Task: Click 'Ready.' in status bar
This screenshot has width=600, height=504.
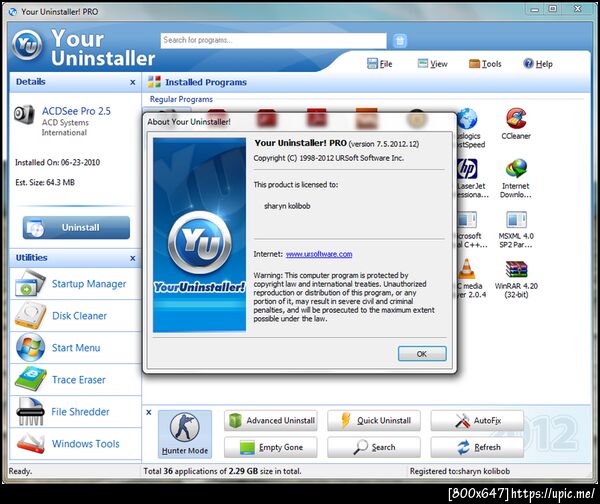Action: pos(20,471)
